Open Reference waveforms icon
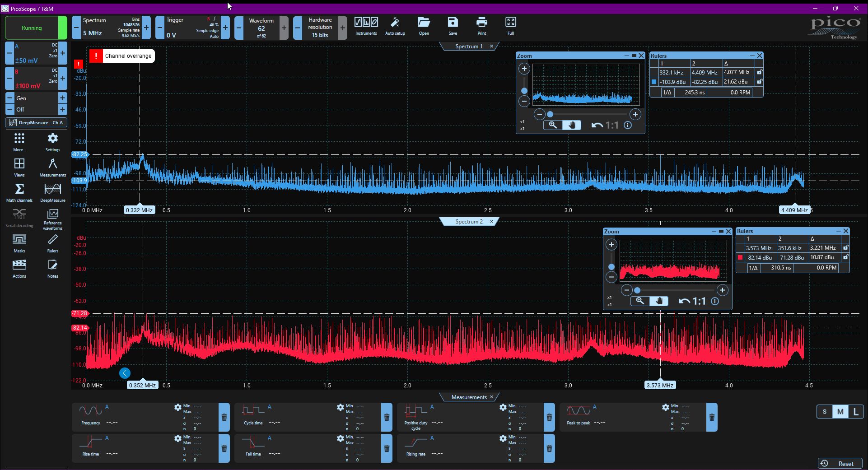The height and width of the screenshot is (470, 868). pyautogui.click(x=52, y=219)
